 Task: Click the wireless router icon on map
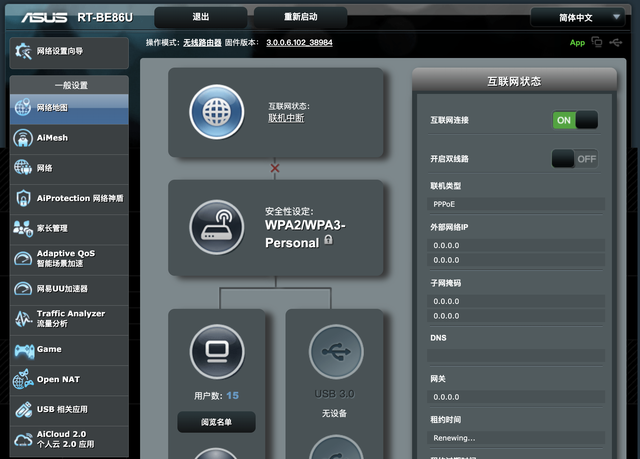(x=217, y=227)
